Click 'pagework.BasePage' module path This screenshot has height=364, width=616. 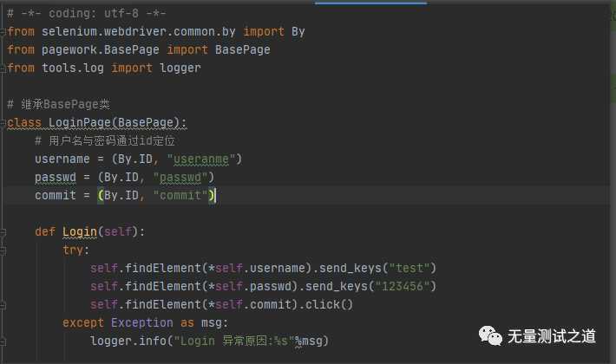(100, 49)
